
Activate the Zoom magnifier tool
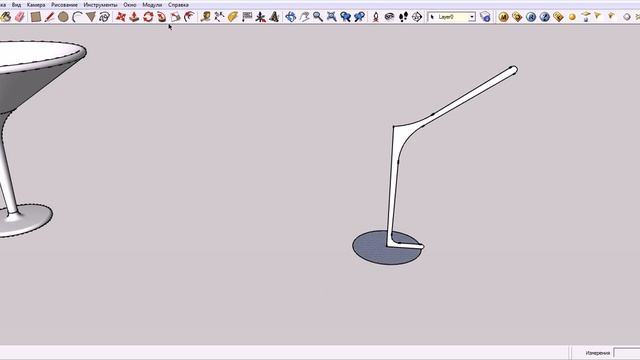click(x=318, y=17)
